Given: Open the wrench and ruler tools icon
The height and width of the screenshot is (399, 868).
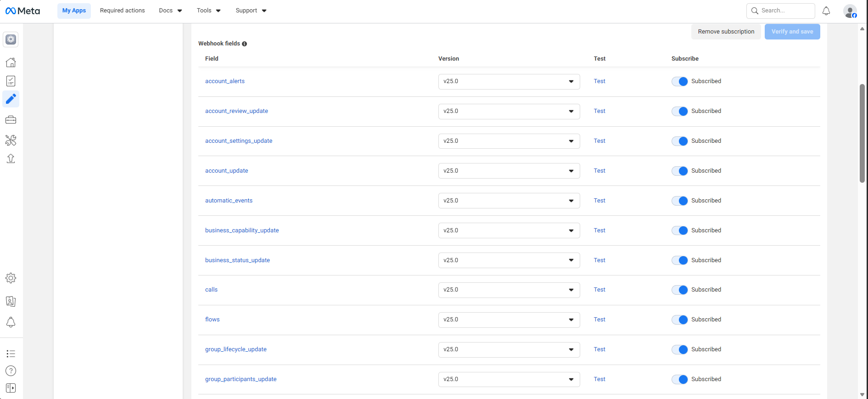Looking at the screenshot, I should [x=11, y=140].
